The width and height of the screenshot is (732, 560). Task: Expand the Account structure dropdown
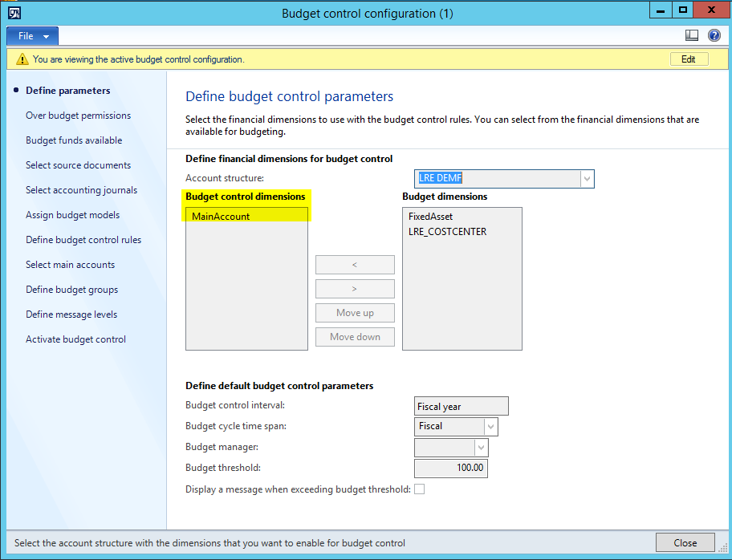pyautogui.click(x=587, y=178)
